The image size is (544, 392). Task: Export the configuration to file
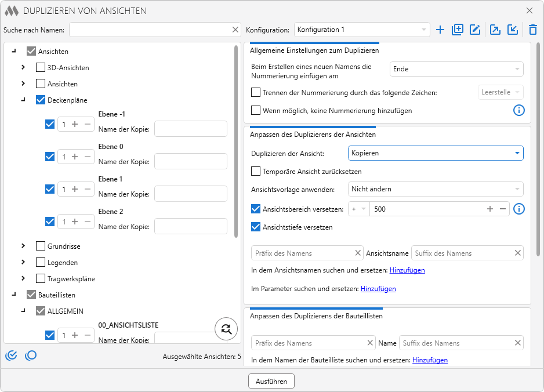pyautogui.click(x=495, y=30)
